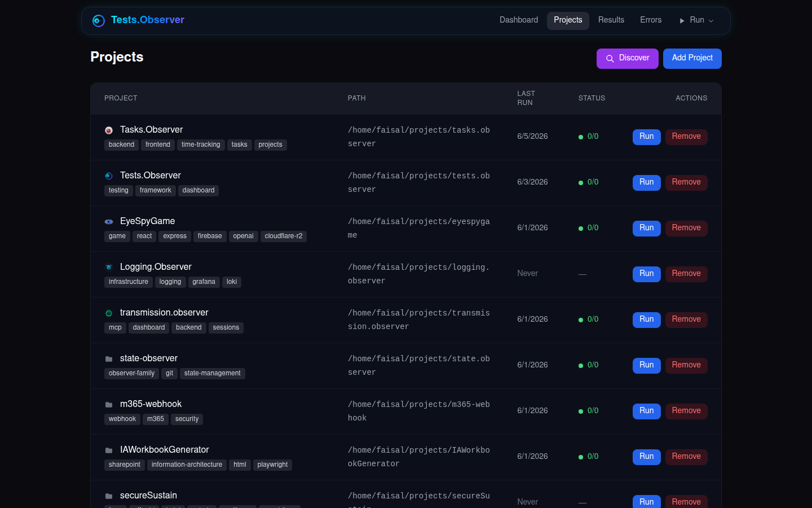This screenshot has width=812, height=508.
Task: Click the play triangle icon beside Run menu
Action: (682, 21)
